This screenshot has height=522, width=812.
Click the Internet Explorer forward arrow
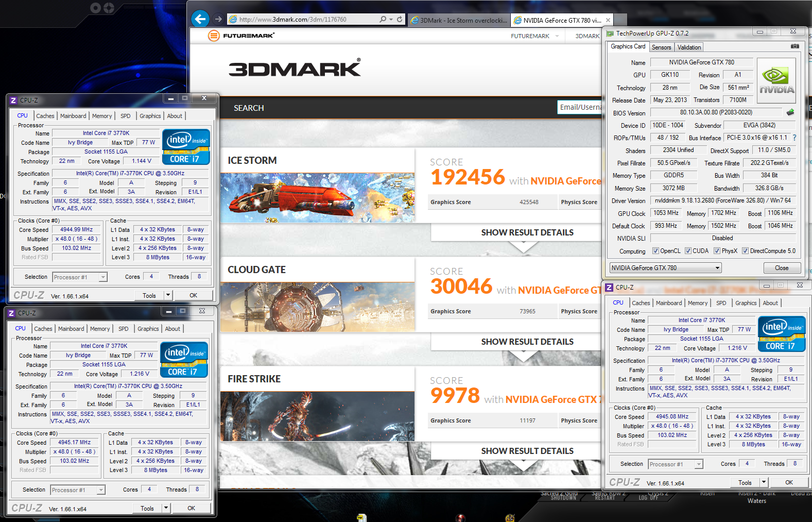[218, 19]
